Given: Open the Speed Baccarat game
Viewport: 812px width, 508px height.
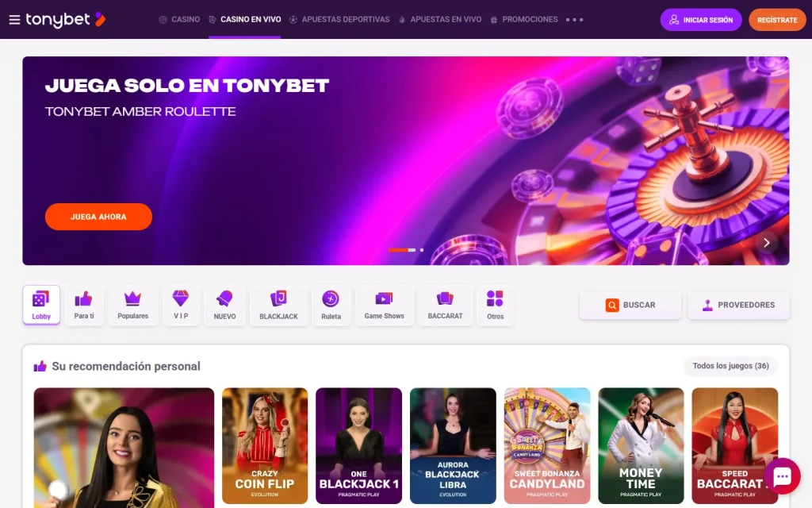Looking at the screenshot, I should click(x=735, y=446).
